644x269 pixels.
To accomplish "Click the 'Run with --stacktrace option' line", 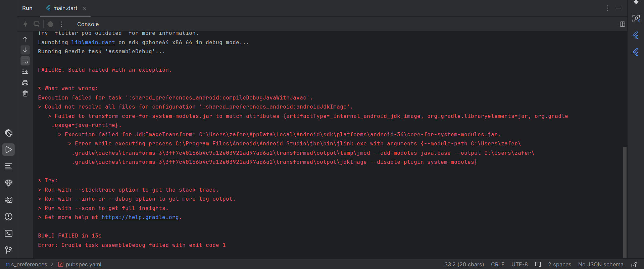I will (128, 190).
